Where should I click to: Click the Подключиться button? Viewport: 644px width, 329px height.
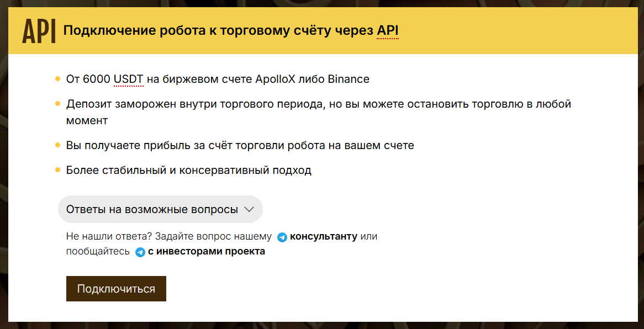point(116,289)
